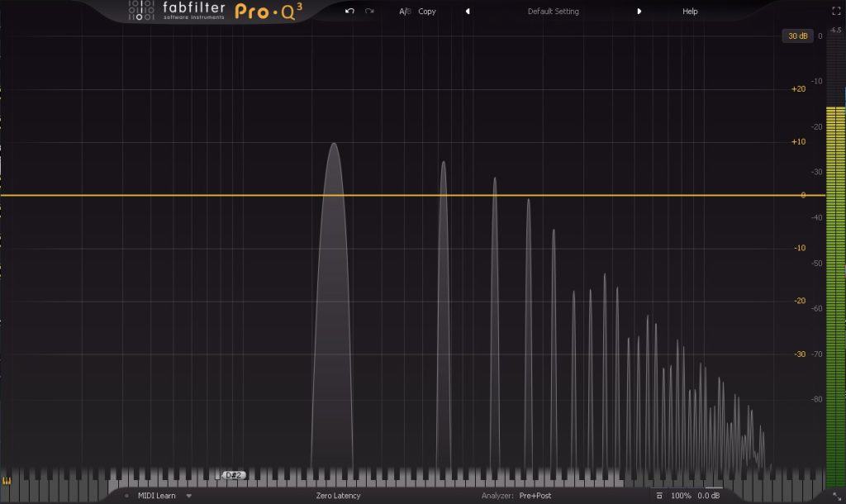Screen dimensions: 846x504
Task: Click the D#2 note label on keyboard
Action: coord(233,475)
